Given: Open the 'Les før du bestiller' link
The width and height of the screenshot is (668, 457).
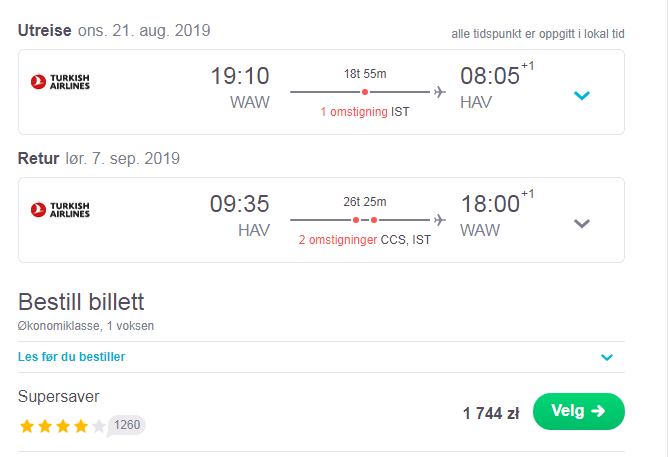Looking at the screenshot, I should [x=72, y=356].
